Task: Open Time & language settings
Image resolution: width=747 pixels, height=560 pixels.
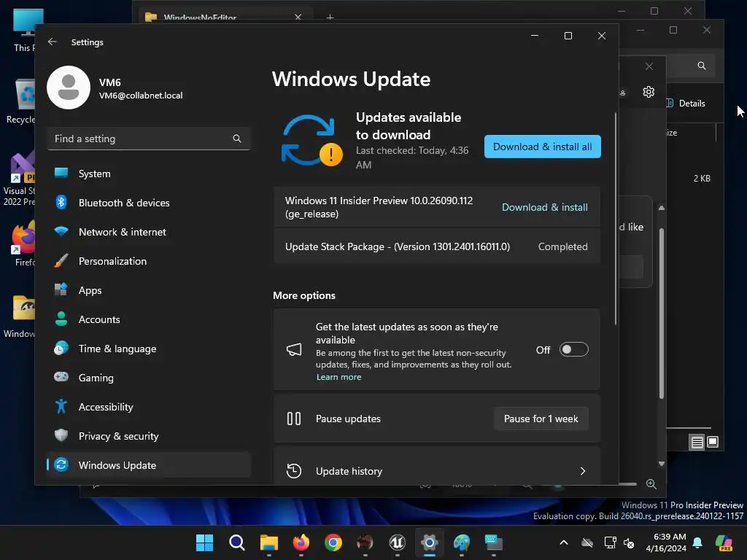Action: [149, 349]
